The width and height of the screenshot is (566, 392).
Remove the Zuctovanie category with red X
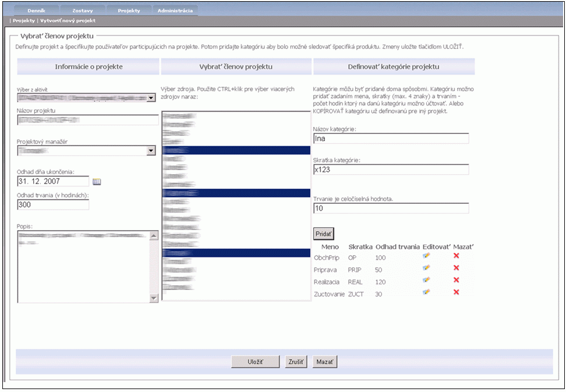click(456, 292)
